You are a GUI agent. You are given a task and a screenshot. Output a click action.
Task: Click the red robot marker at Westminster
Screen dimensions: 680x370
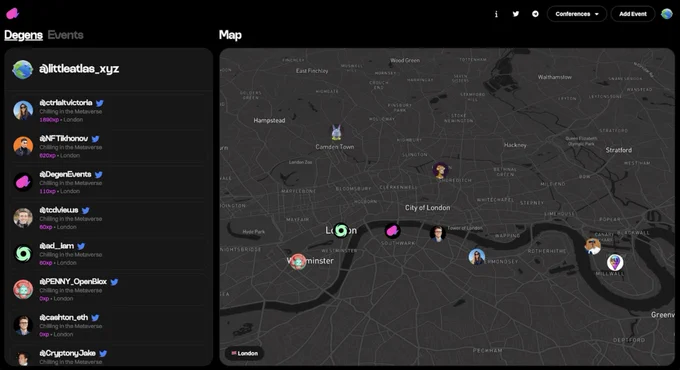pos(298,262)
